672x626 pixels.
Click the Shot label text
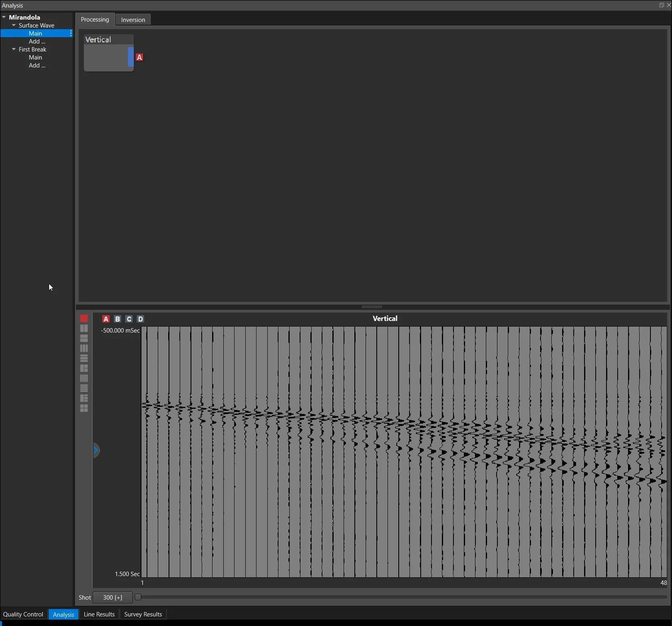pyautogui.click(x=85, y=598)
